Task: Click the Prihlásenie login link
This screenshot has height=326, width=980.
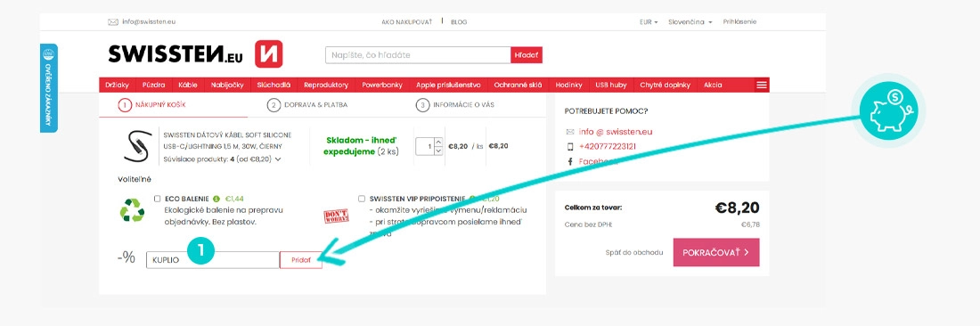Action: point(739,22)
